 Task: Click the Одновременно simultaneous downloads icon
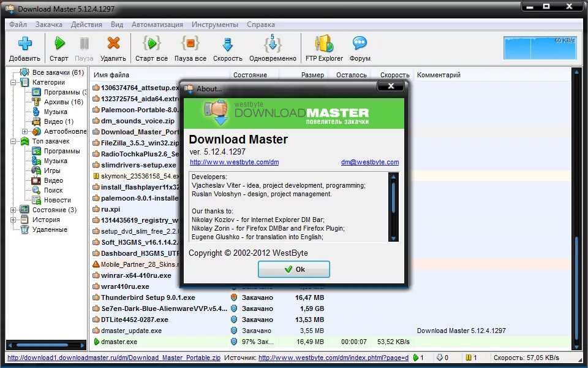tap(273, 44)
